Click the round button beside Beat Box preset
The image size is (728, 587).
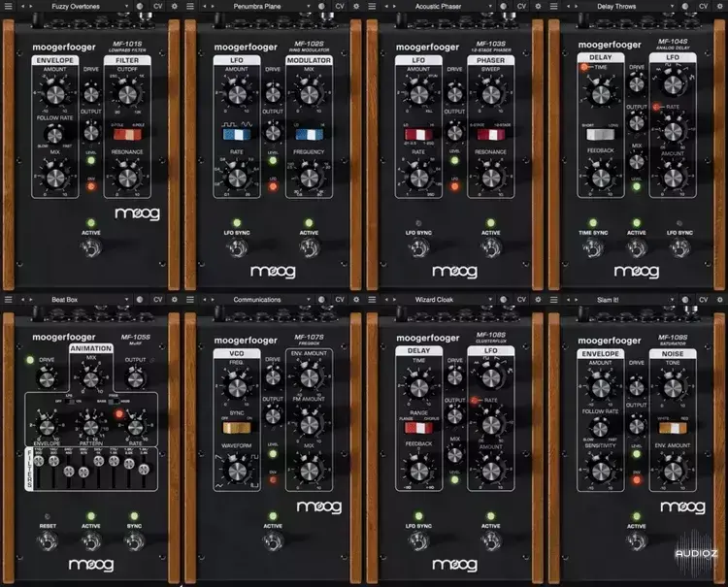(140, 300)
